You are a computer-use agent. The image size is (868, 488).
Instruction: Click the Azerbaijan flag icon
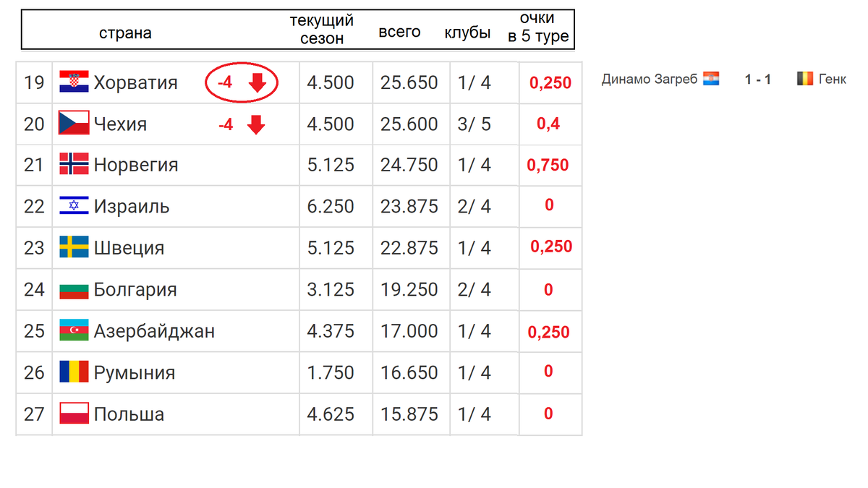point(74,330)
